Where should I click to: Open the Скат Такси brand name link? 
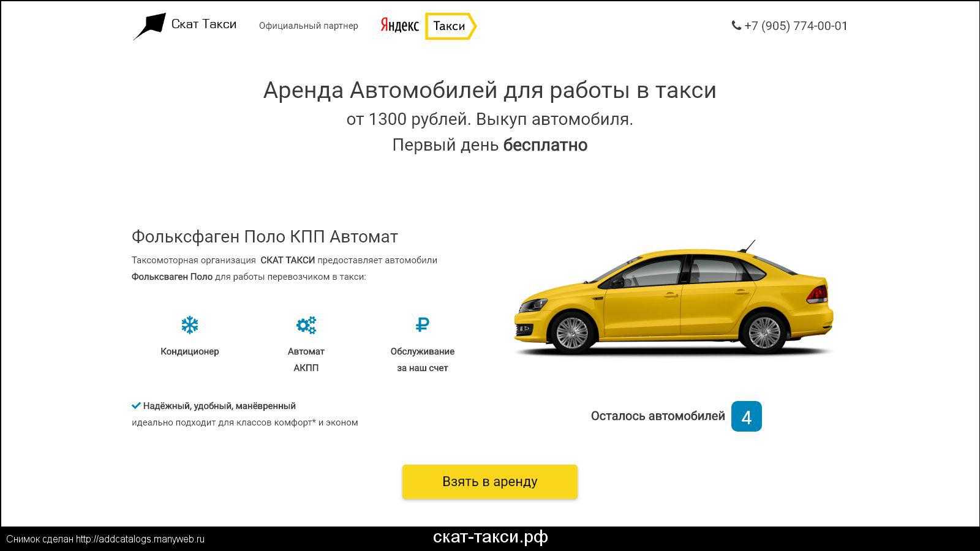point(204,24)
